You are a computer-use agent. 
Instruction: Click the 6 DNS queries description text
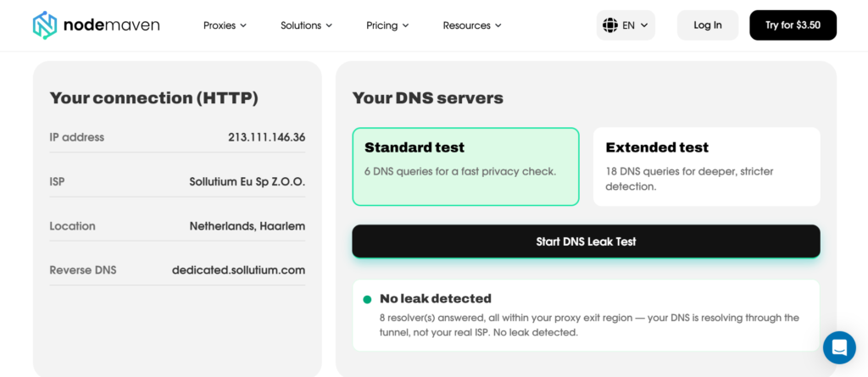(x=460, y=172)
